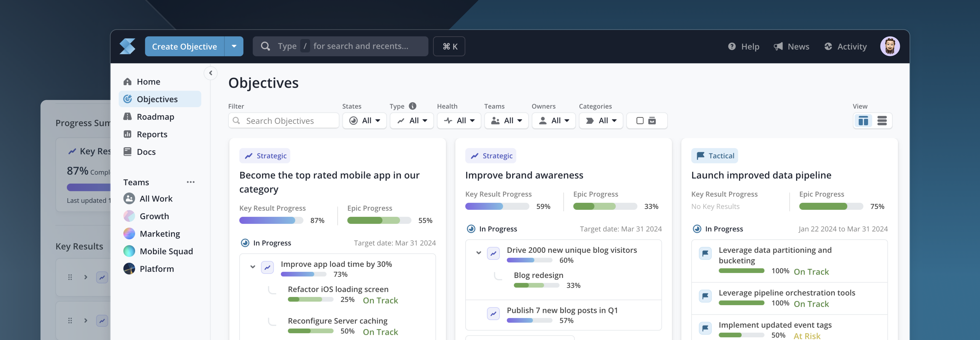Open the States filter dropdown
980x340 pixels.
point(364,121)
